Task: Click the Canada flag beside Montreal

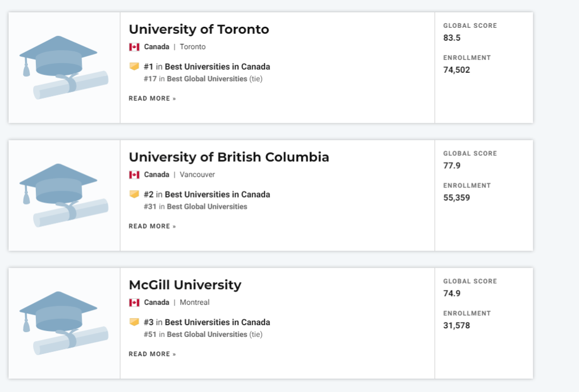Action: [134, 303]
